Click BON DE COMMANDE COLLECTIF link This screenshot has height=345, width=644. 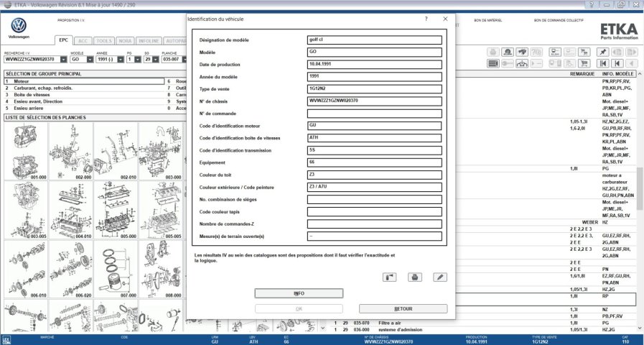(x=559, y=20)
